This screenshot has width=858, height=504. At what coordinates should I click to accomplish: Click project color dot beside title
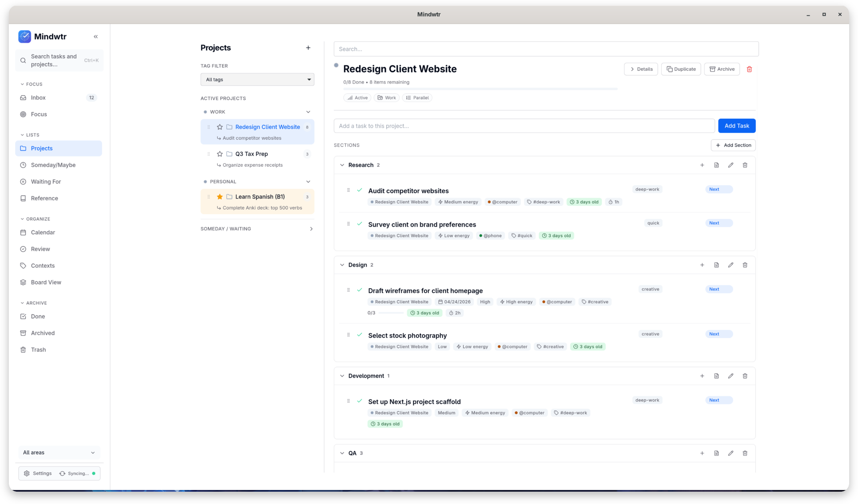pos(336,65)
